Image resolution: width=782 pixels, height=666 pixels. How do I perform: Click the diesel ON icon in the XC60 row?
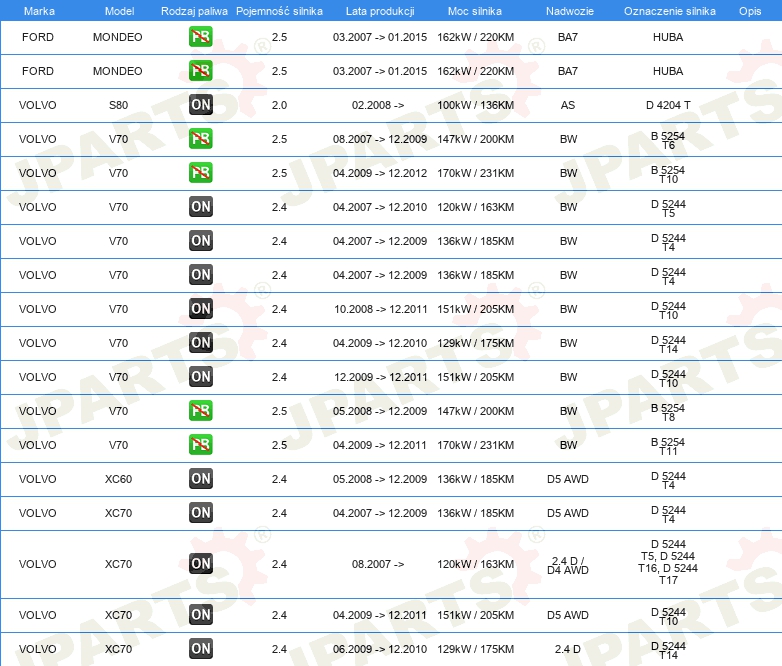coord(201,478)
